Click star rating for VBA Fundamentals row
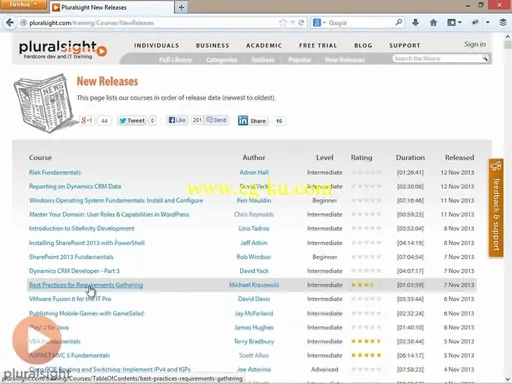 coord(366,341)
